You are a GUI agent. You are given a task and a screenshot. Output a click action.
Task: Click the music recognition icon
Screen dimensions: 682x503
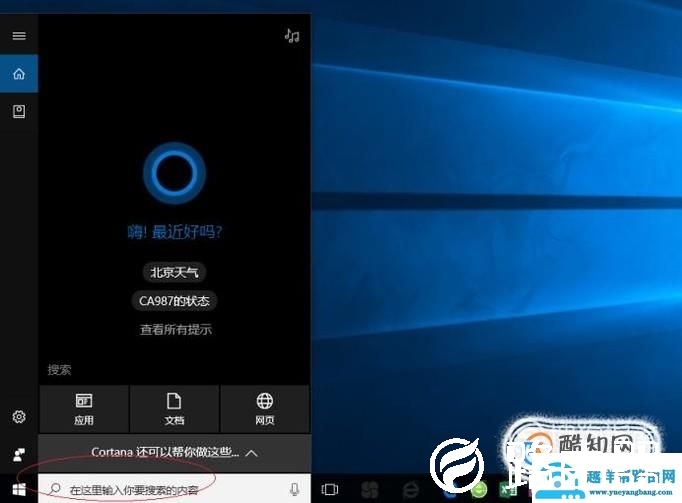292,36
